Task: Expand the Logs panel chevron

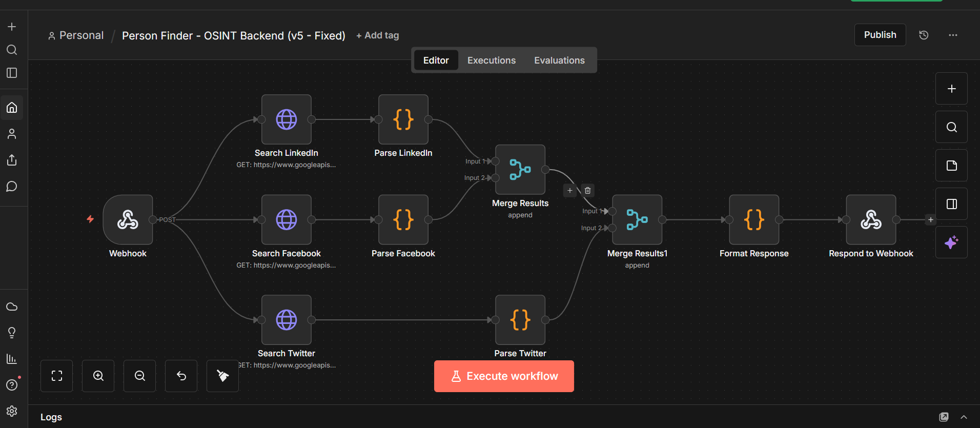Action: [x=964, y=417]
